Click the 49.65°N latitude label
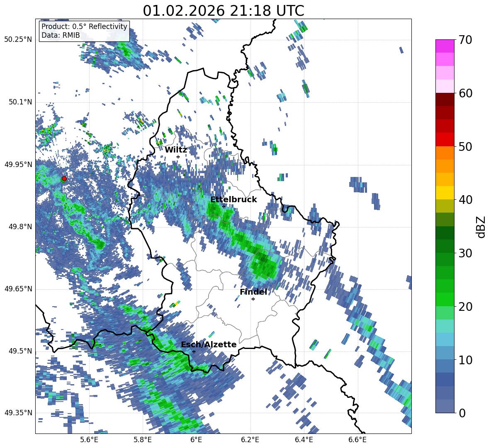491x448 pixels. pos(18,288)
